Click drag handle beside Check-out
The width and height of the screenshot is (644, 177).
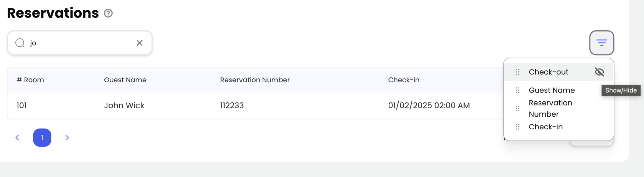(517, 72)
